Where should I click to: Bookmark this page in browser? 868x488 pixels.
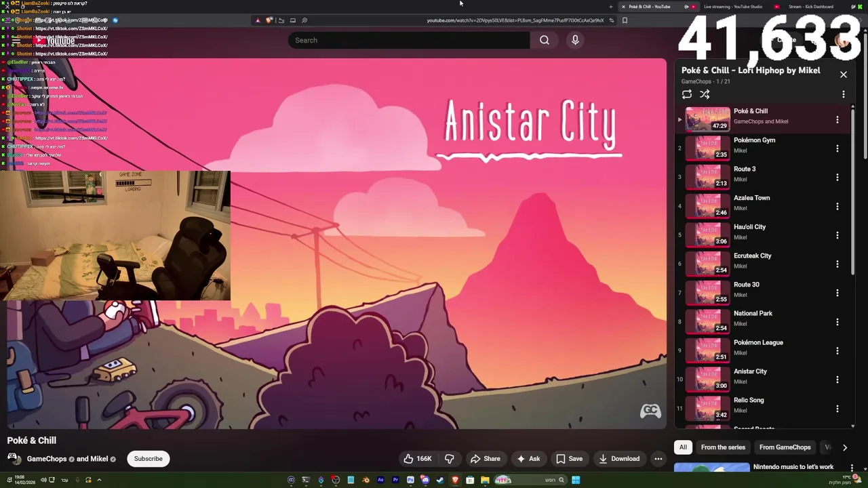(x=625, y=20)
